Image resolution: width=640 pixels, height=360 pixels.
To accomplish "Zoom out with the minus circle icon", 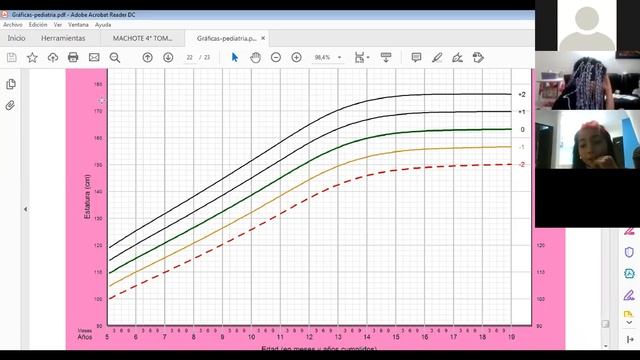I will 276,58.
